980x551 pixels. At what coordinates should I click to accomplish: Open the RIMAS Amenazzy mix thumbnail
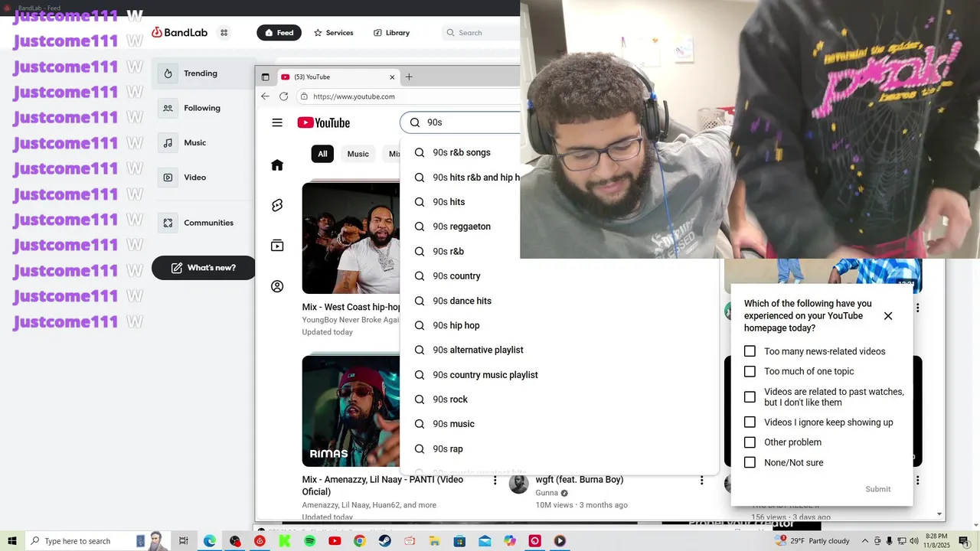[351, 411]
